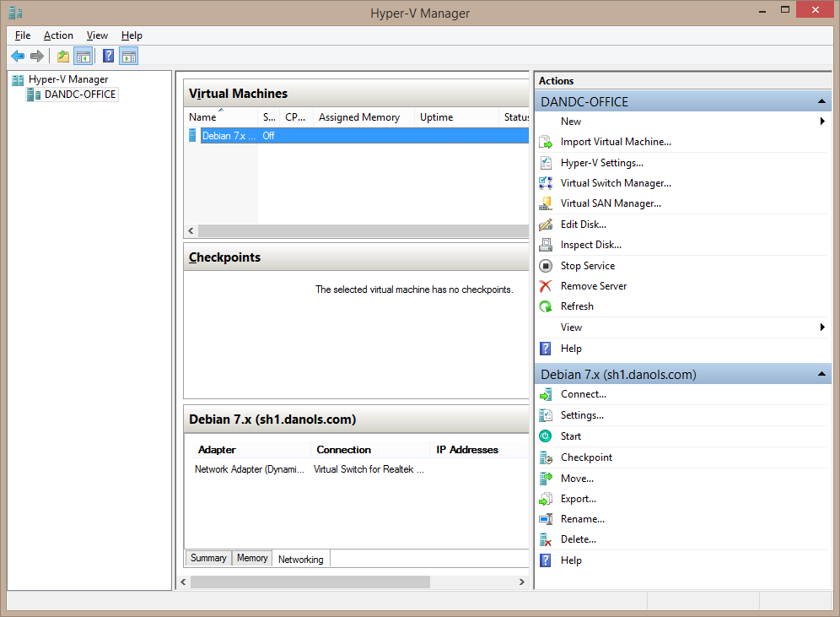Click the Debian VM Settings icon

click(x=546, y=415)
